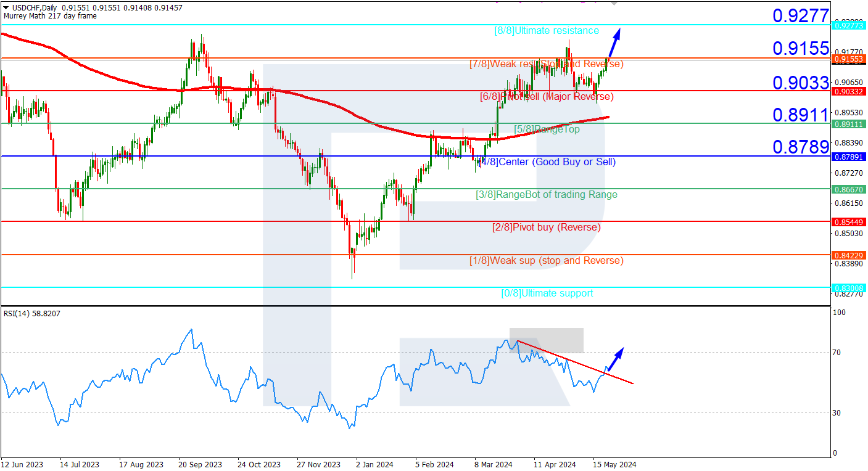This screenshot has width=868, height=471.
Task: Select the green 0.86670 axis price tag
Action: (848, 189)
